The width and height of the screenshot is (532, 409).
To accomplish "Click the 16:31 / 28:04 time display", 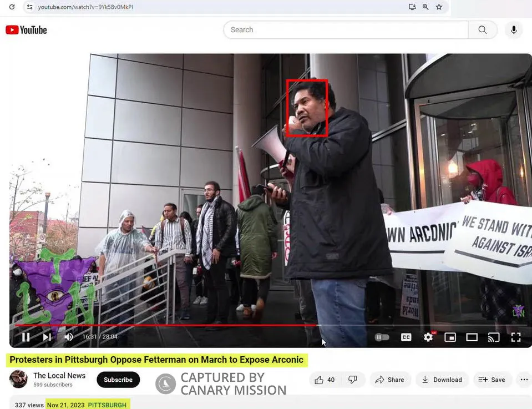I will coord(100,337).
